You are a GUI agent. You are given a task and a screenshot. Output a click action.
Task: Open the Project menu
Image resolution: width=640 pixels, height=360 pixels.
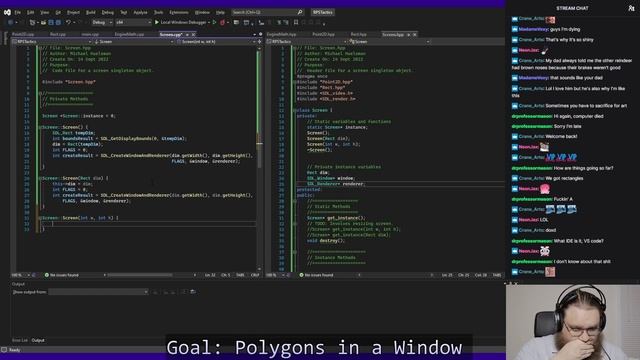point(73,12)
